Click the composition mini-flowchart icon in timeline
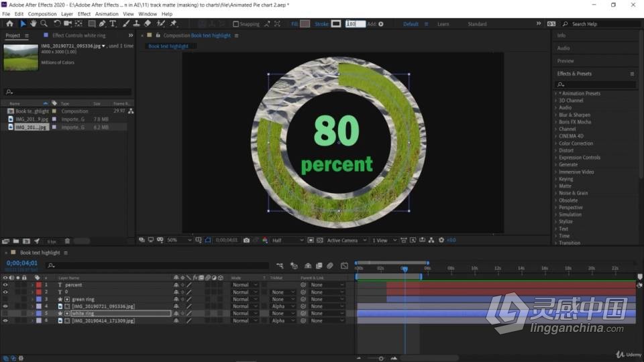The image size is (644, 362). 280,266
